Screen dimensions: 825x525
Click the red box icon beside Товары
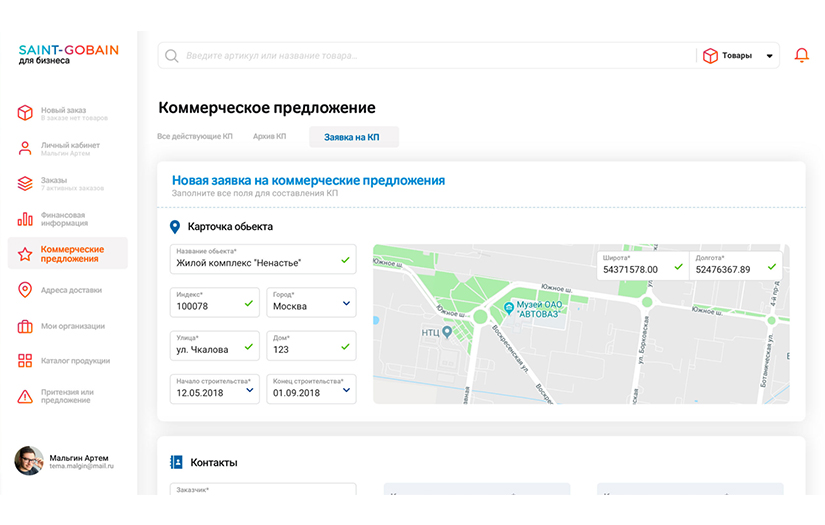point(710,56)
